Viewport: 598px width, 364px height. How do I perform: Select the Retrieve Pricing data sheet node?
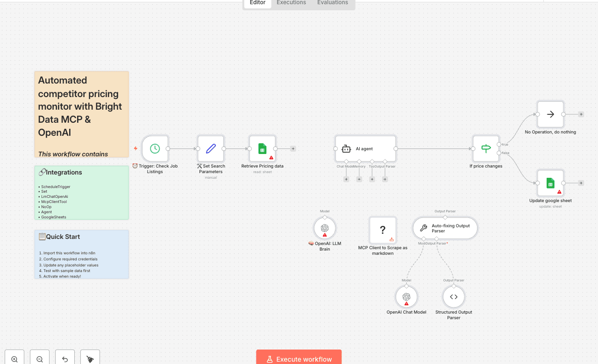(262, 148)
